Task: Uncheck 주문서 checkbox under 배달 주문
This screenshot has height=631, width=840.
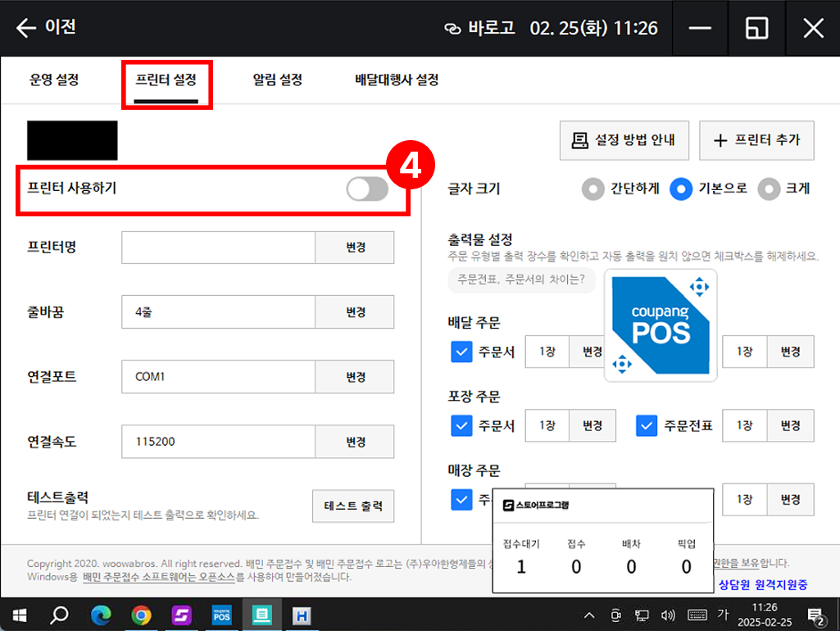Action: point(461,352)
